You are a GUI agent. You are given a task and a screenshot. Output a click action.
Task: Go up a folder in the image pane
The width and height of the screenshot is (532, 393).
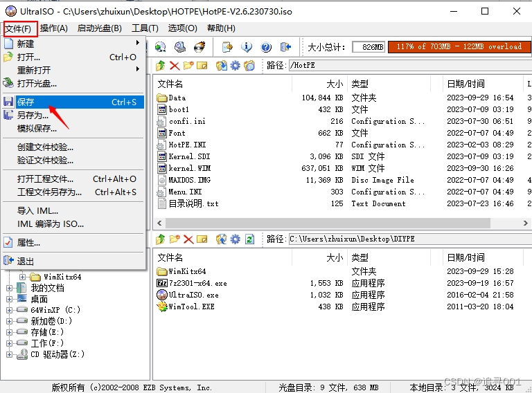tap(161, 66)
